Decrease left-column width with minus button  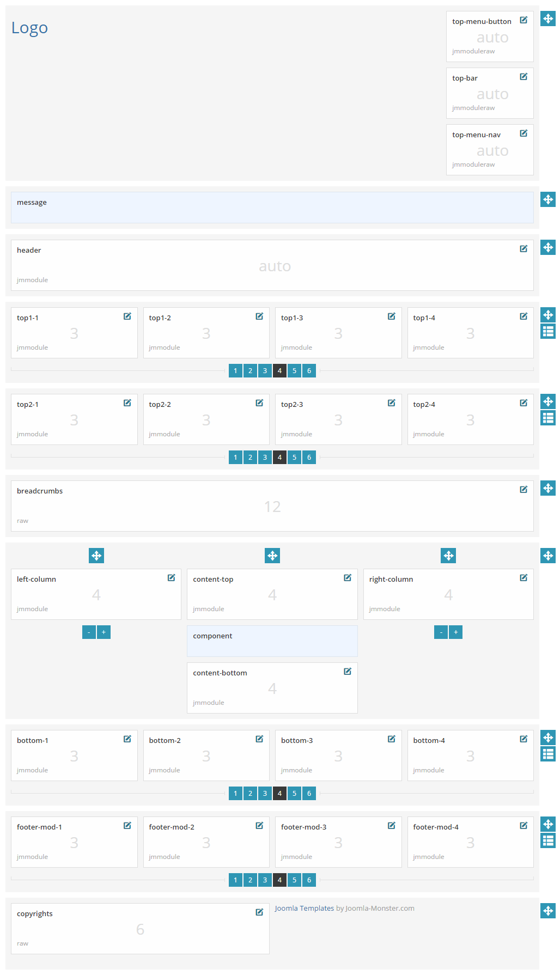click(x=89, y=632)
